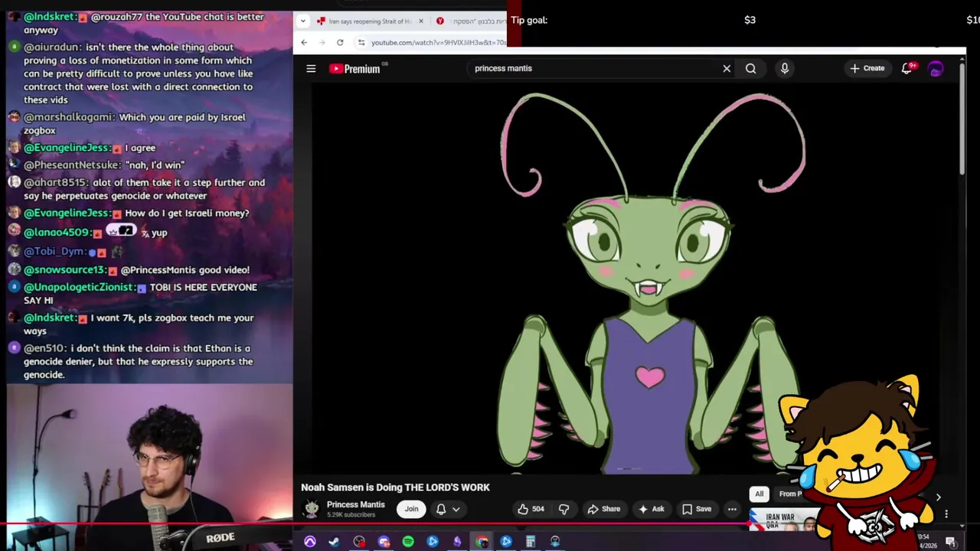Open the YouTube account avatar menu
The height and width of the screenshot is (551, 980).
point(936,68)
